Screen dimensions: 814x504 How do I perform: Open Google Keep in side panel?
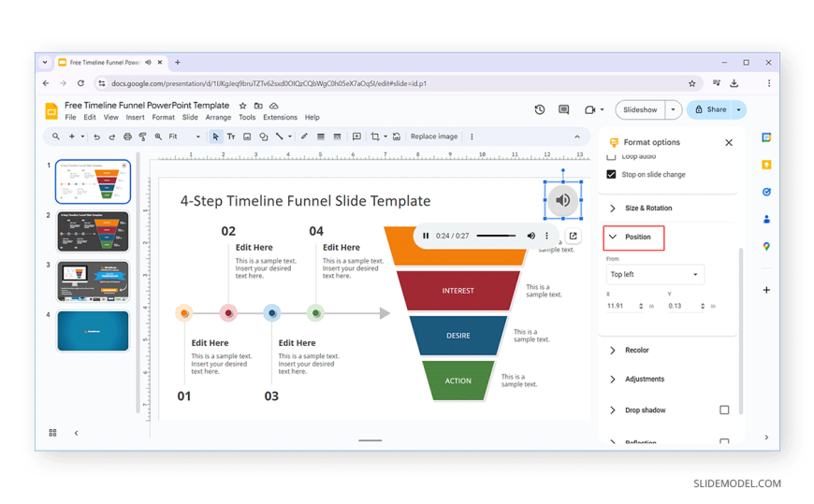pyautogui.click(x=766, y=166)
